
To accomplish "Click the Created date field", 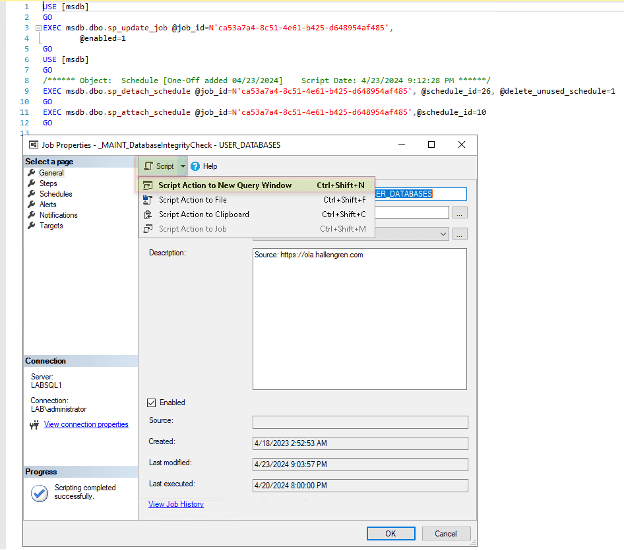I will (360, 443).
